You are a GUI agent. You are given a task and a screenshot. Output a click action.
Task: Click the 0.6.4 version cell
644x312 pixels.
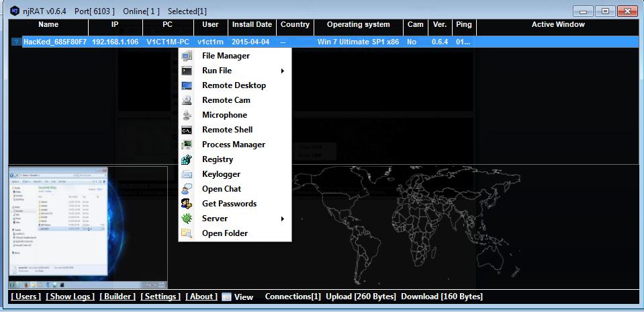pyautogui.click(x=440, y=42)
